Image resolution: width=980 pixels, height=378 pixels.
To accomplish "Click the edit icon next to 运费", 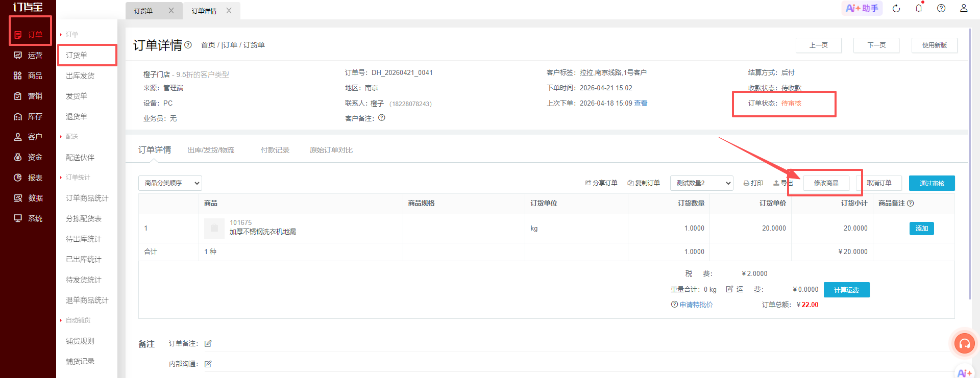I will point(730,289).
